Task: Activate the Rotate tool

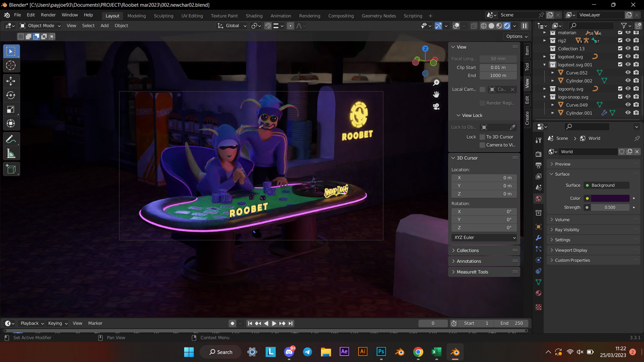Action: (11, 95)
